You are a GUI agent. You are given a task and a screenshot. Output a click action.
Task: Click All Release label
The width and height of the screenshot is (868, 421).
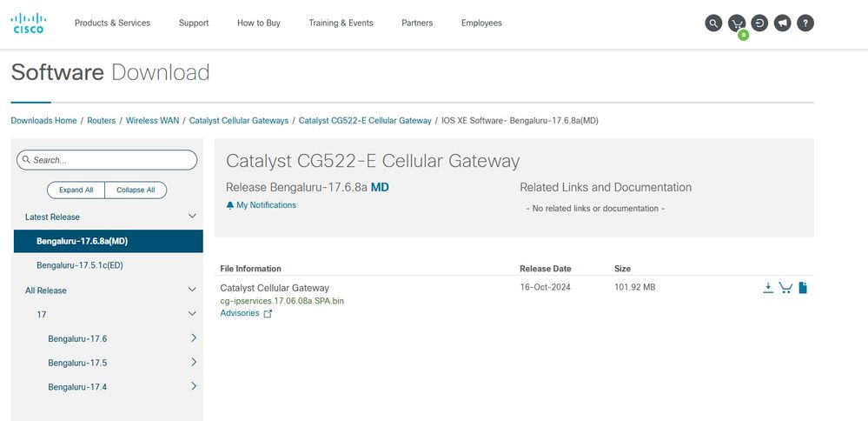[45, 291]
